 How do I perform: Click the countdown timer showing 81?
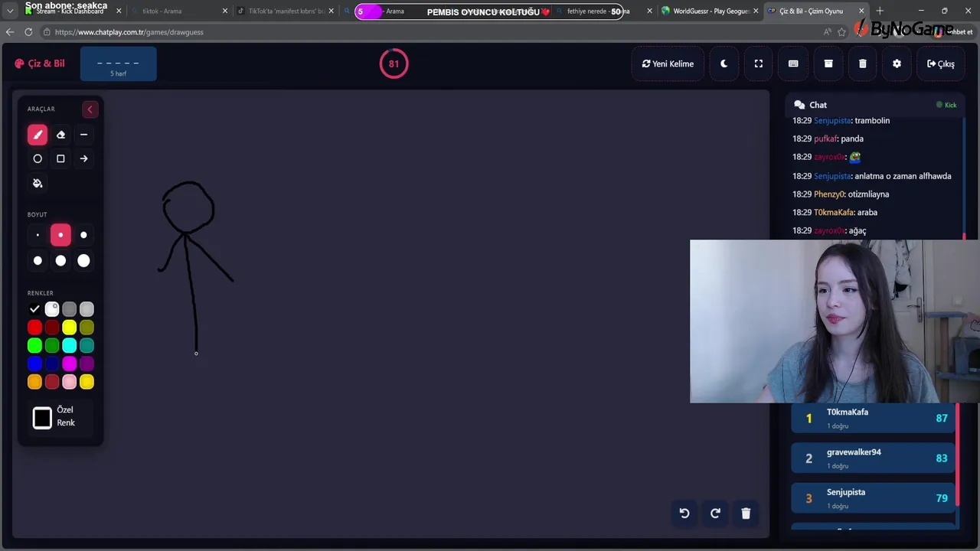[394, 64]
